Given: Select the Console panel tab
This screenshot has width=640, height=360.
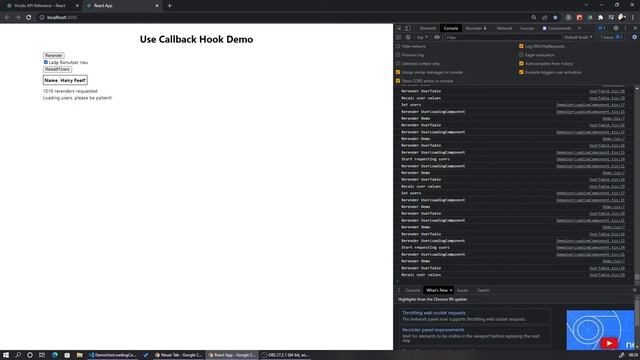Looking at the screenshot, I should [x=451, y=28].
